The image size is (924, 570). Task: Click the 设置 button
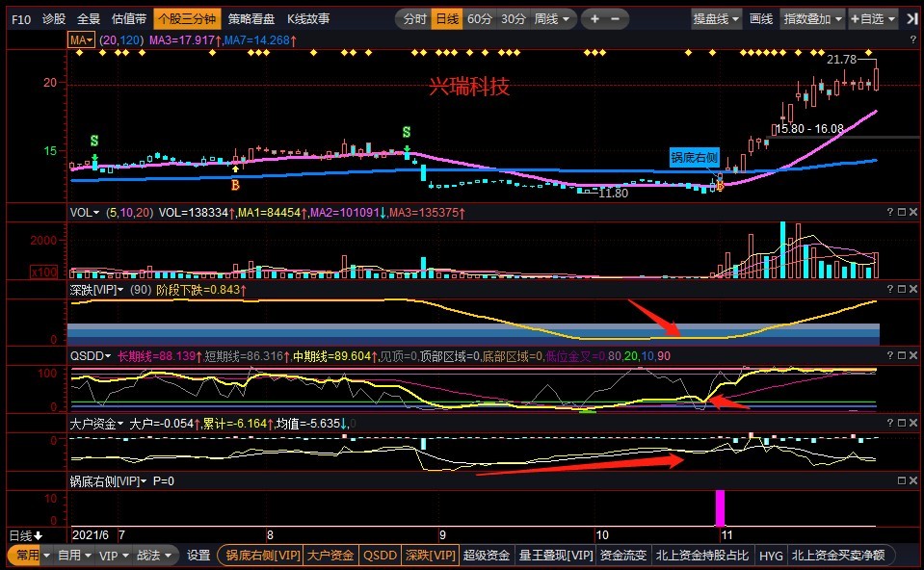tap(198, 556)
